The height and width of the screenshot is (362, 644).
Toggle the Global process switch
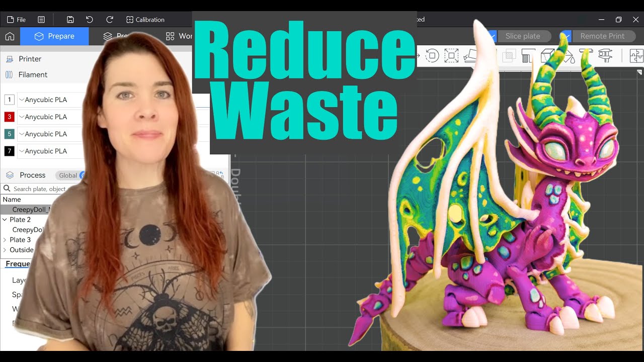point(71,175)
